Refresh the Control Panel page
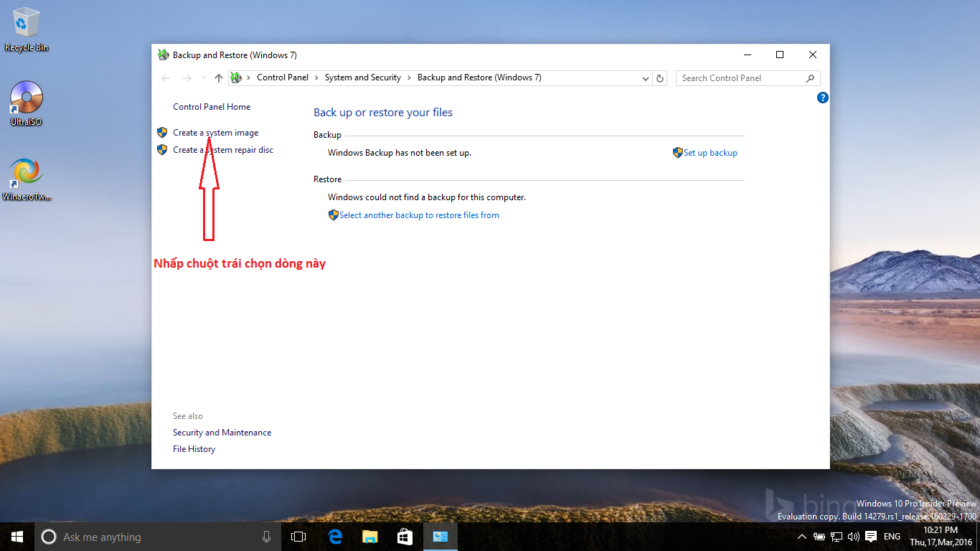 661,78
